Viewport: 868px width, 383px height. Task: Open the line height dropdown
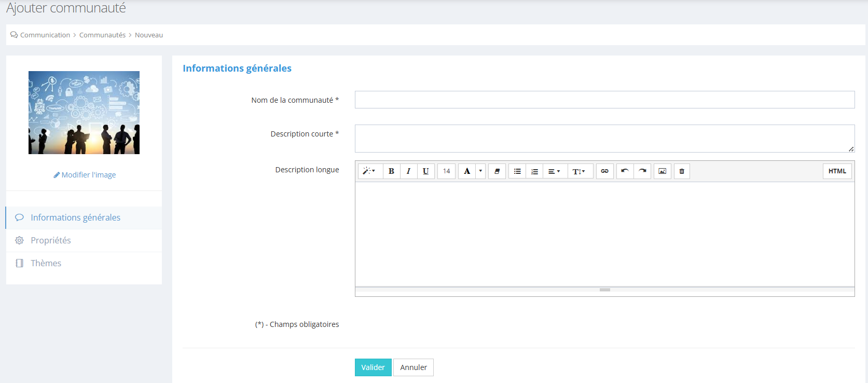pyautogui.click(x=579, y=171)
